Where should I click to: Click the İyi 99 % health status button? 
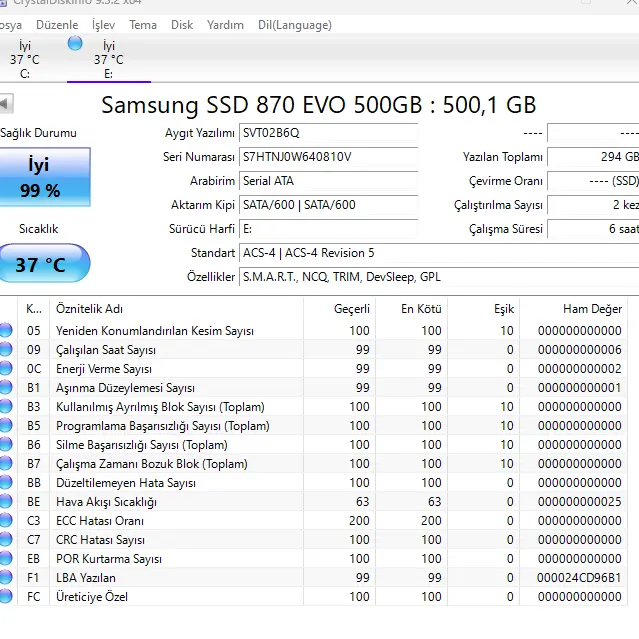click(x=44, y=177)
